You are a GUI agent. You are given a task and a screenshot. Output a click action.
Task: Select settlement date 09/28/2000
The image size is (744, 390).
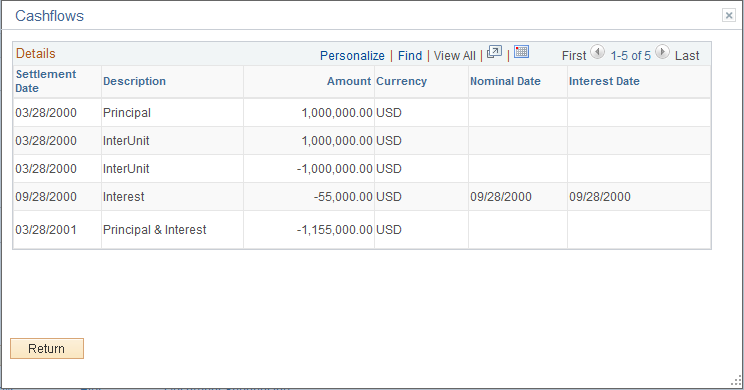46,197
